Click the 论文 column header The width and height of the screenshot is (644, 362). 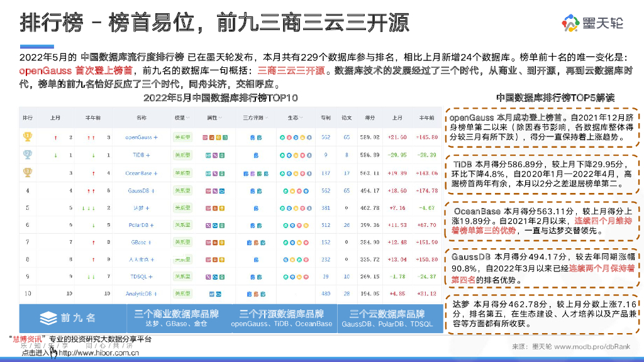pos(347,118)
